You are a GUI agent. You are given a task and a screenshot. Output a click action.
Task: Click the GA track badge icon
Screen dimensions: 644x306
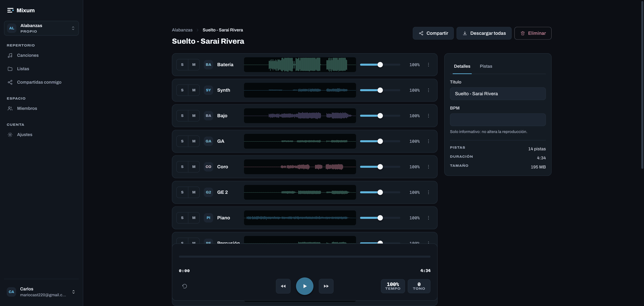pyautogui.click(x=208, y=141)
